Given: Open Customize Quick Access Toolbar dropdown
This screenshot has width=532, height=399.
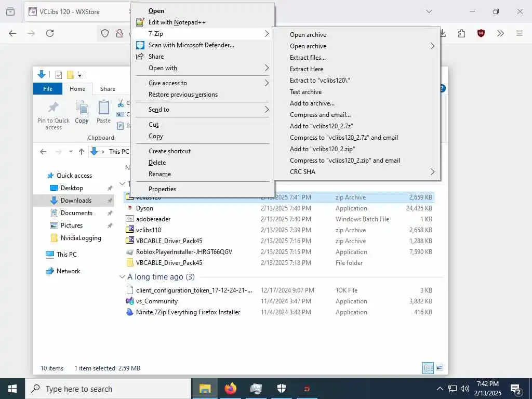Looking at the screenshot, I should point(79,75).
